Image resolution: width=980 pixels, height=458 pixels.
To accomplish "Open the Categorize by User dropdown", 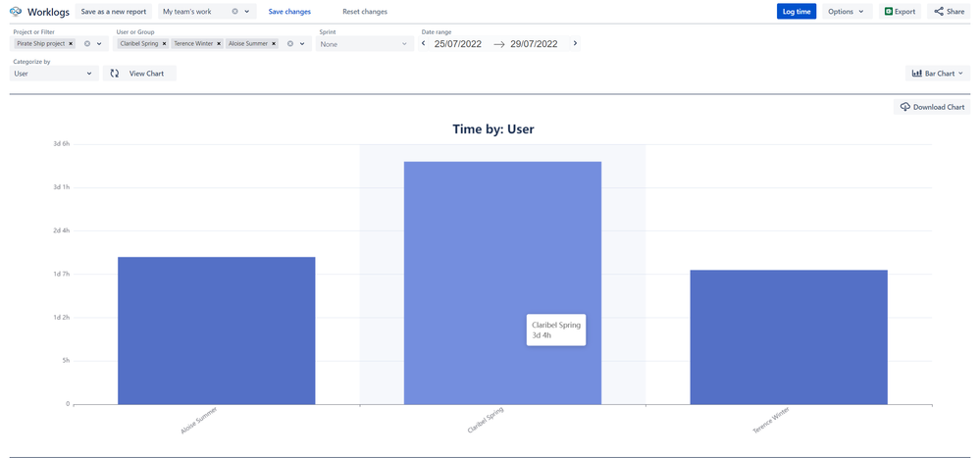I will click(54, 74).
